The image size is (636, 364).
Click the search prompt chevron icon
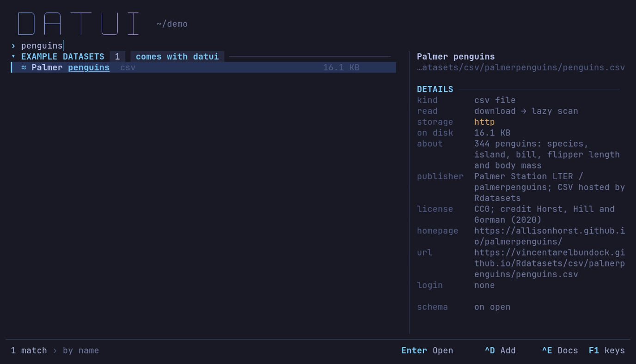[13, 46]
